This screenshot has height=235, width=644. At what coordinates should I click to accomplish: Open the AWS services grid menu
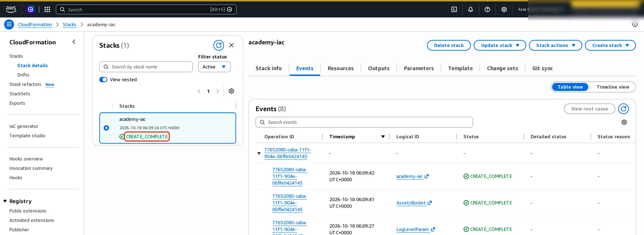[47, 9]
